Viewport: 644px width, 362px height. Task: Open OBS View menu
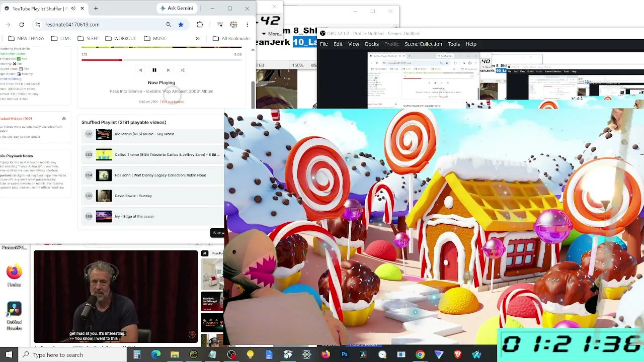tap(354, 44)
